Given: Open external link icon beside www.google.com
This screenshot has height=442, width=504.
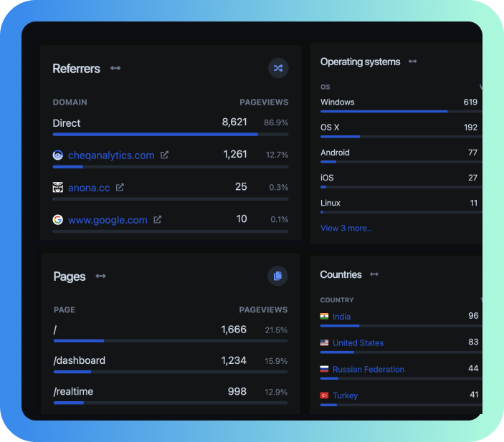Looking at the screenshot, I should click(158, 220).
